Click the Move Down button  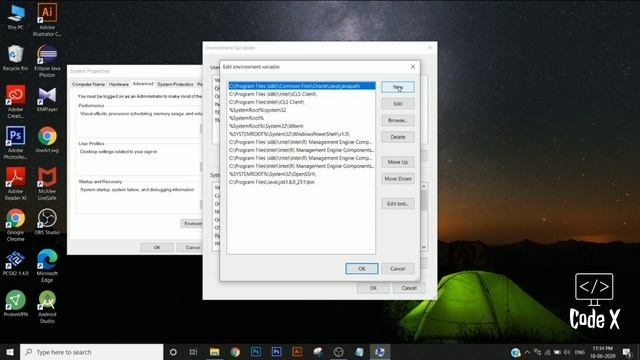[x=398, y=179]
